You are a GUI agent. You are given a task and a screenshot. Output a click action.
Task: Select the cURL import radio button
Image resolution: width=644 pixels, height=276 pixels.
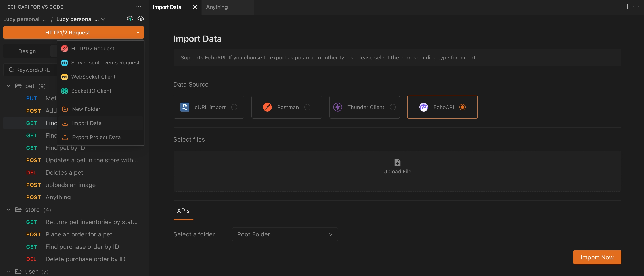tap(234, 107)
